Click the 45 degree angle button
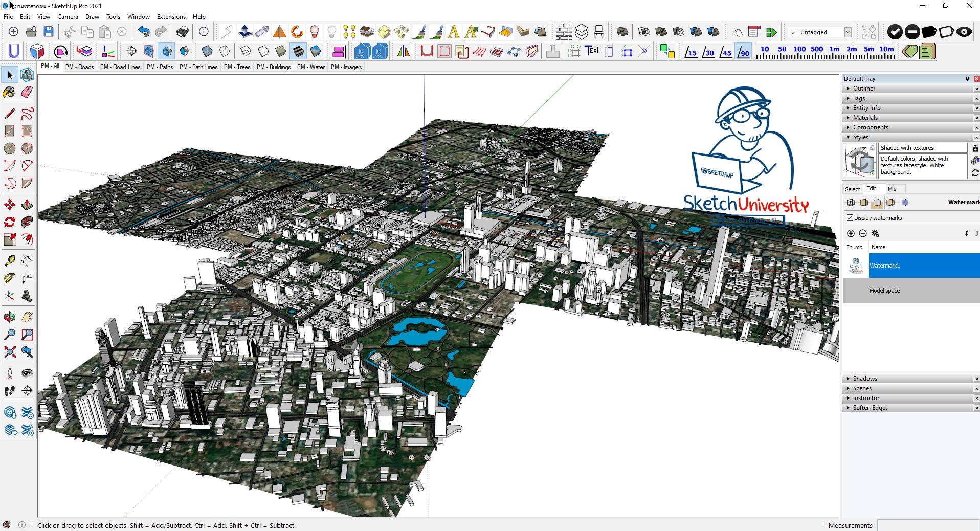980x531 pixels. [726, 52]
